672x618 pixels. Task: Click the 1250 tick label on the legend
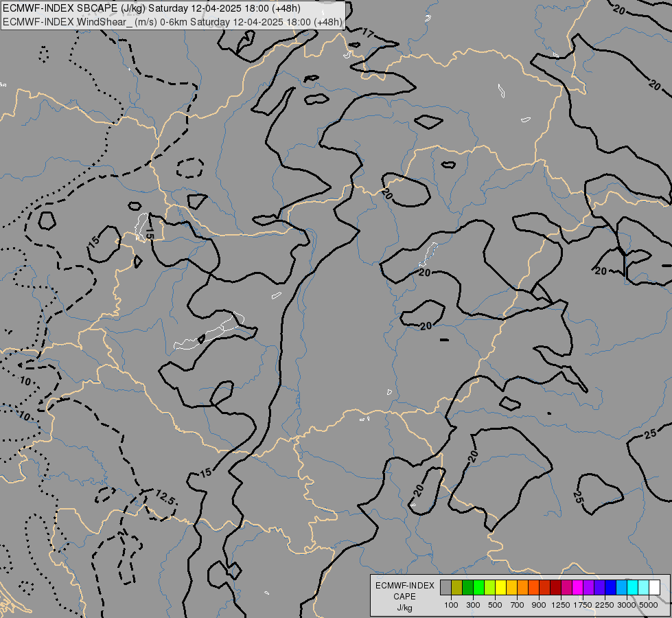561,605
